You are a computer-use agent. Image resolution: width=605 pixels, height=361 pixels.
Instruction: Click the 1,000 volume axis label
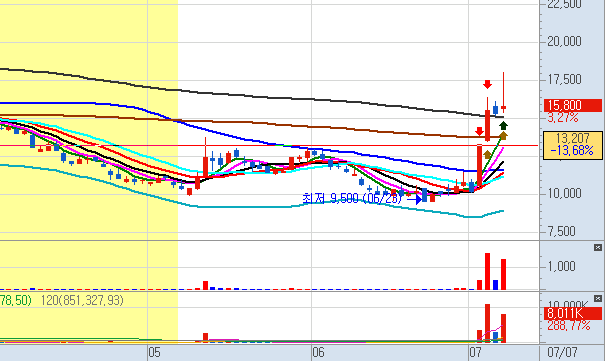tap(561, 266)
